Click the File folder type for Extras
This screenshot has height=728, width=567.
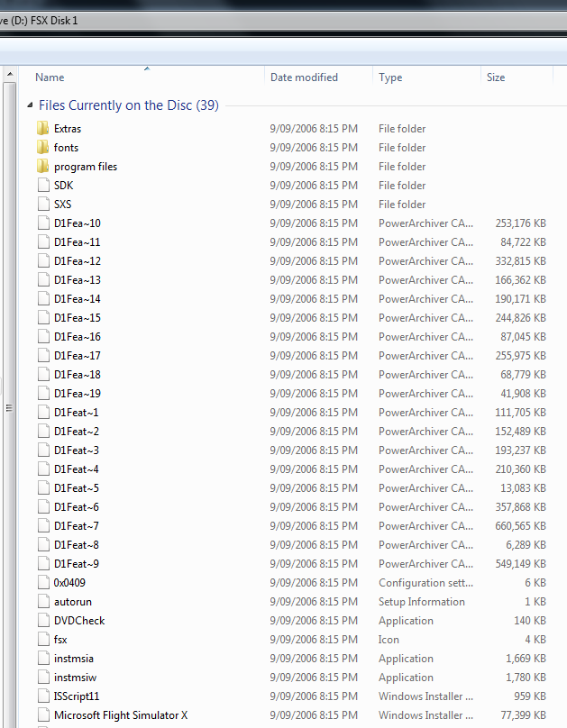[x=402, y=128]
